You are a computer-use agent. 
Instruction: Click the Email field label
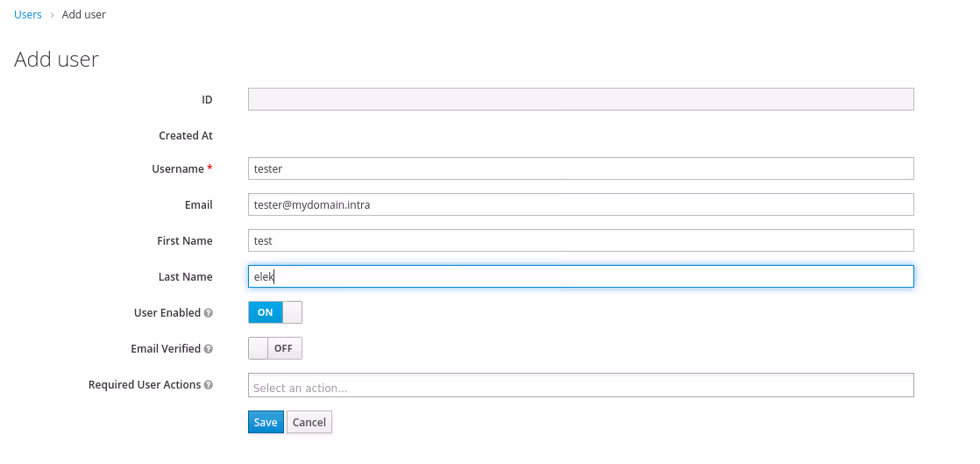pos(198,204)
